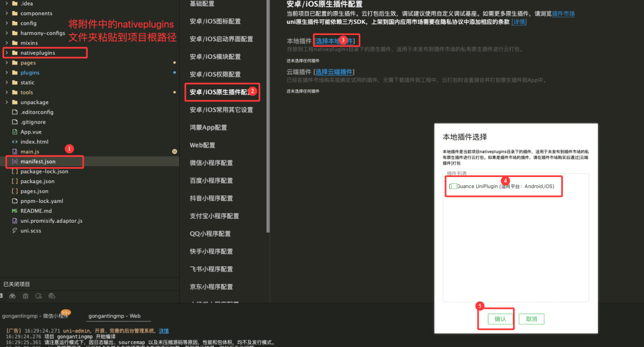Click 确认 in the plugin dialog
This screenshot has width=644, height=347.
(x=500, y=319)
